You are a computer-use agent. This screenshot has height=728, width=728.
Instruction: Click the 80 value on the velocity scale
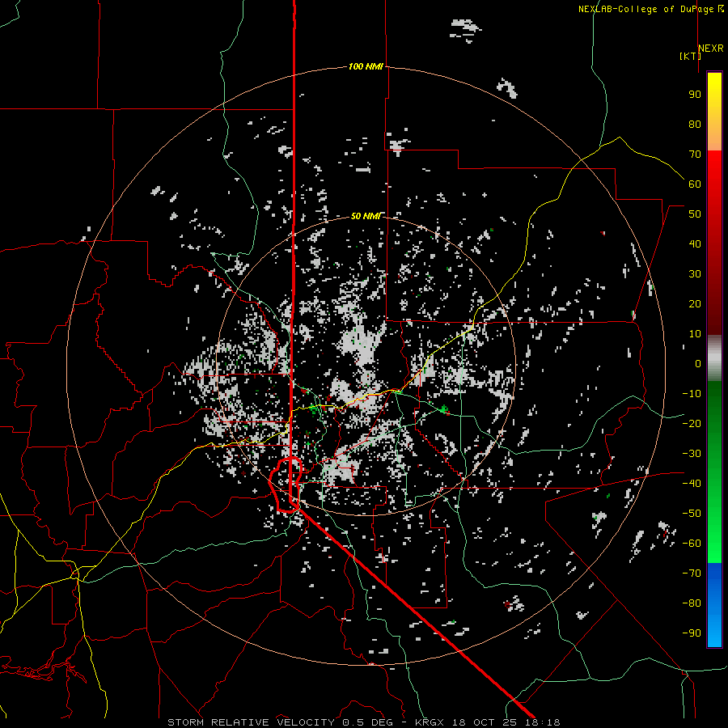pyautogui.click(x=695, y=124)
